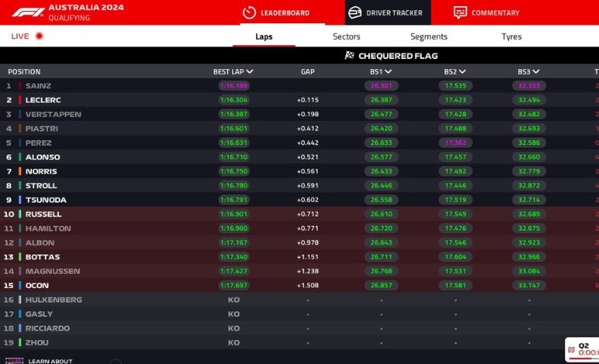Click the red LIVE indicator dot
This screenshot has height=364, width=599.
pyautogui.click(x=39, y=36)
